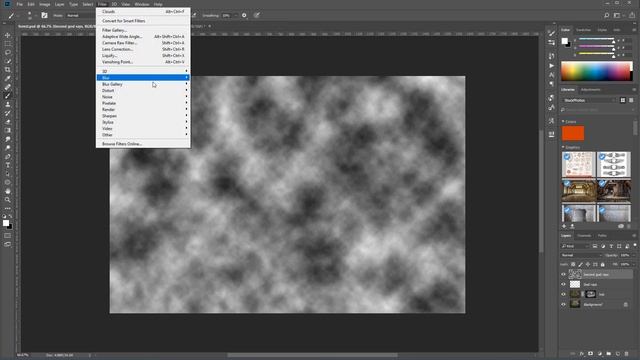The image size is (640, 360).
Task: Select the Lasso tool
Action: click(x=7, y=53)
